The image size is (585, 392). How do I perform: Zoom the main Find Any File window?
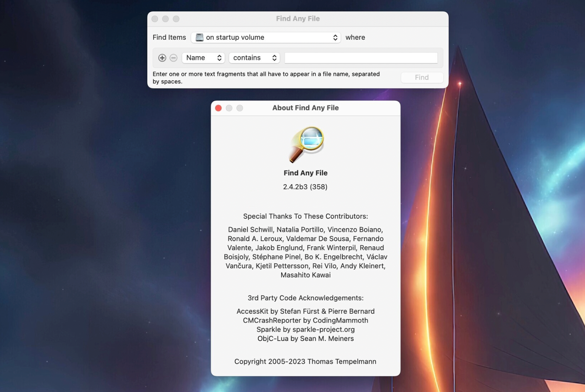[x=176, y=19]
